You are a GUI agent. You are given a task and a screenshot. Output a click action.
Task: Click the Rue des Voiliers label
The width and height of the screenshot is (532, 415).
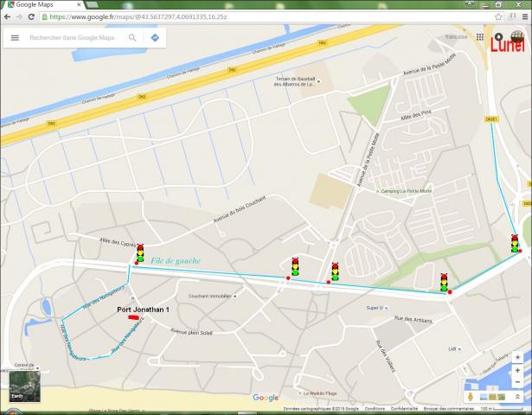386,356
